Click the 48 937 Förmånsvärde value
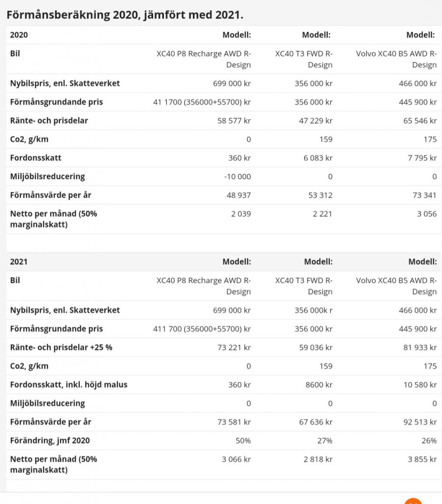The width and height of the screenshot is (442, 504). click(x=239, y=195)
